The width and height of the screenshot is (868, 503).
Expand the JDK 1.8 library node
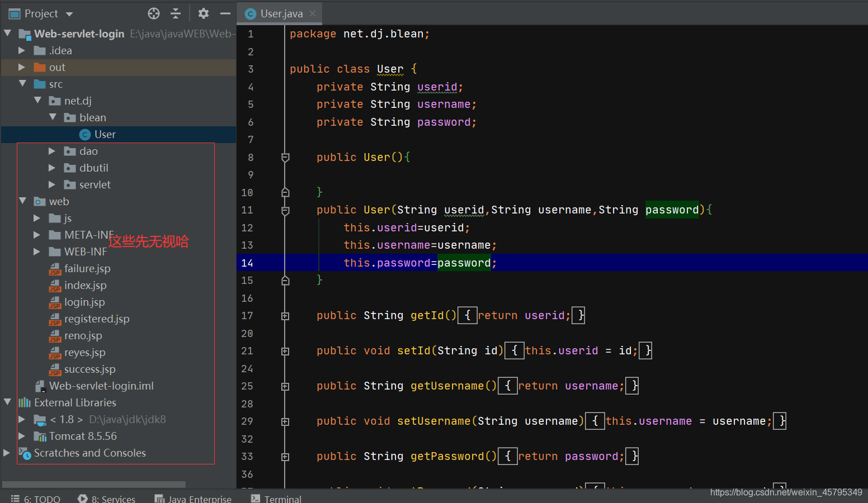click(22, 419)
